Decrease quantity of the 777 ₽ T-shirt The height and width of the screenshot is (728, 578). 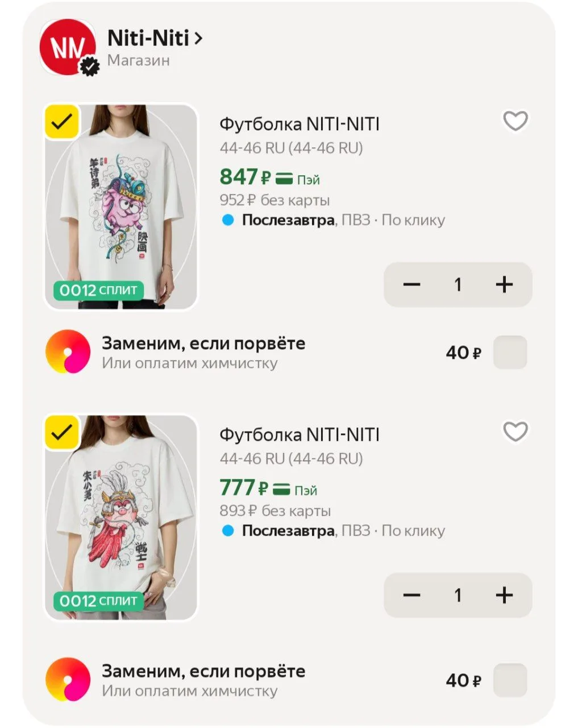point(411,595)
